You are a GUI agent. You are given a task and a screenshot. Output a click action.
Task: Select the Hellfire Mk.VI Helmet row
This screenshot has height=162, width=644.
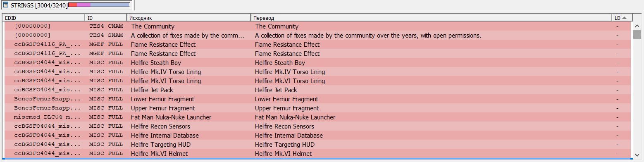[317, 154]
